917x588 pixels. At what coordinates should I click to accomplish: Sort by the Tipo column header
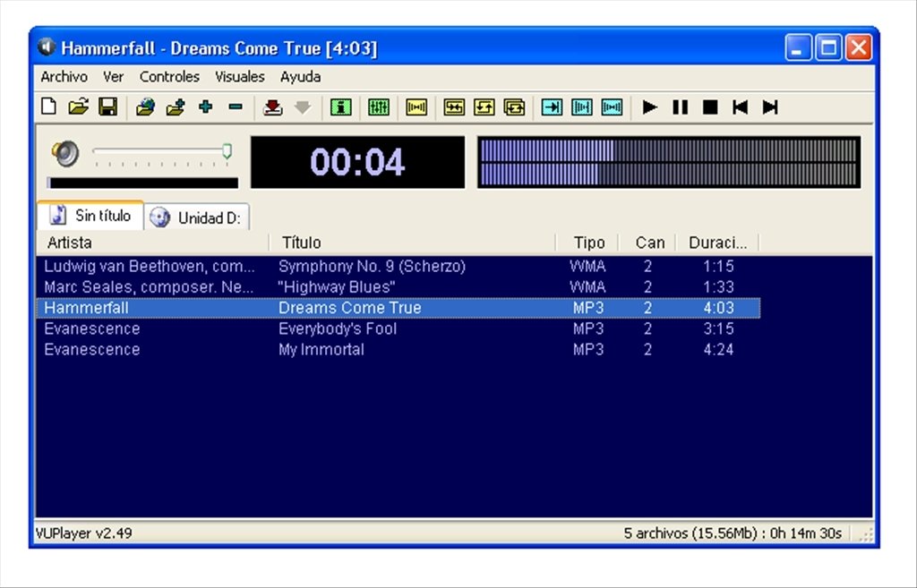tap(587, 243)
